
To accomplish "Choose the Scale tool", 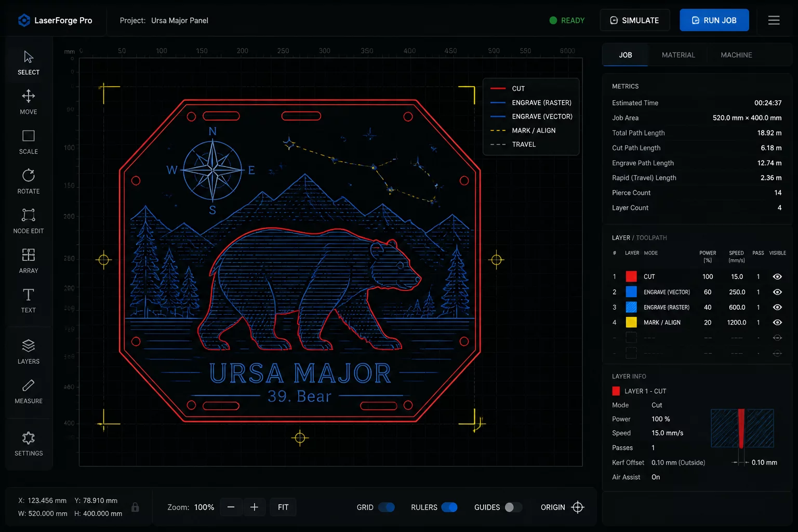I will pyautogui.click(x=29, y=142).
